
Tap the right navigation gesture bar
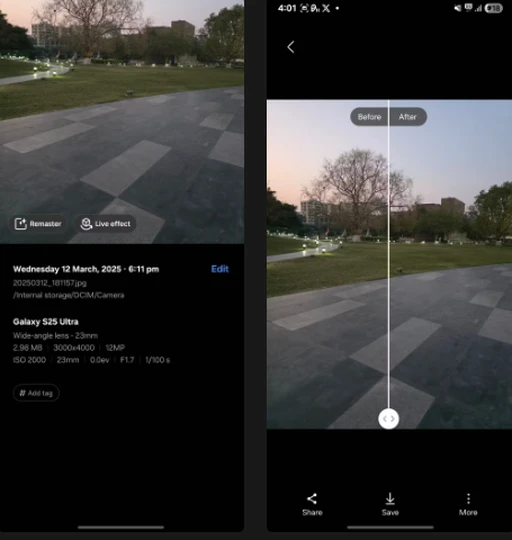(x=390, y=527)
